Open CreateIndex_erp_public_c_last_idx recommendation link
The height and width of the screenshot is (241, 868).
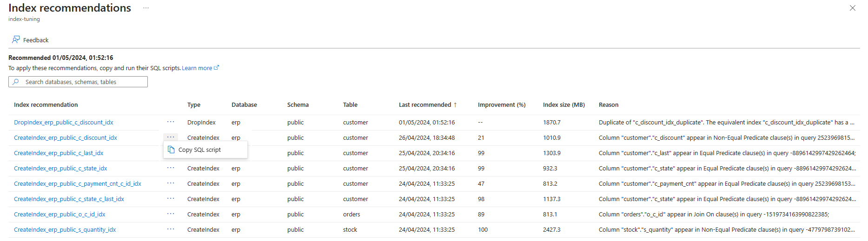pyautogui.click(x=59, y=153)
